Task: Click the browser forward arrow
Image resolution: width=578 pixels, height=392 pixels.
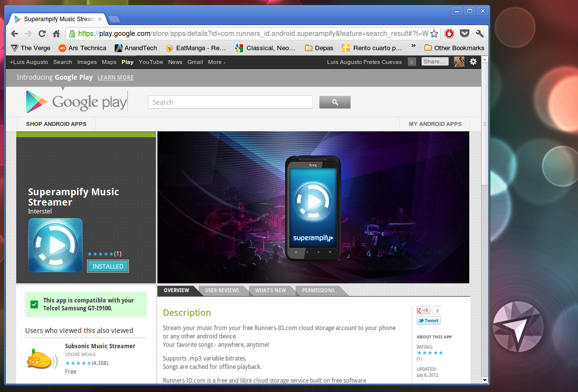Action: tap(28, 34)
